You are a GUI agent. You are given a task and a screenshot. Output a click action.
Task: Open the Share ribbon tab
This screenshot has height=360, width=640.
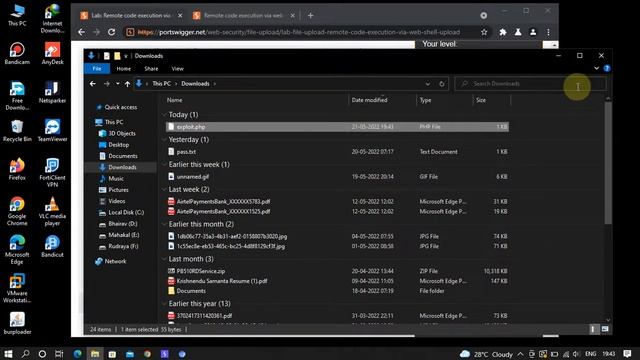point(151,69)
